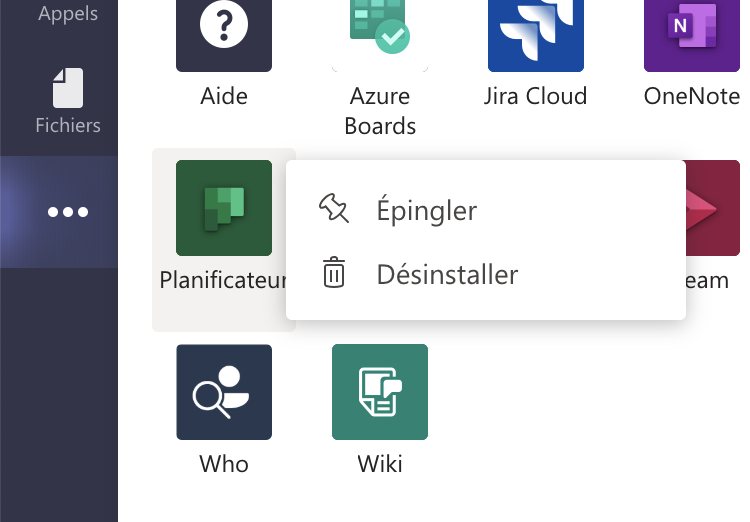Click the three-dots more apps button

[x=68, y=212]
